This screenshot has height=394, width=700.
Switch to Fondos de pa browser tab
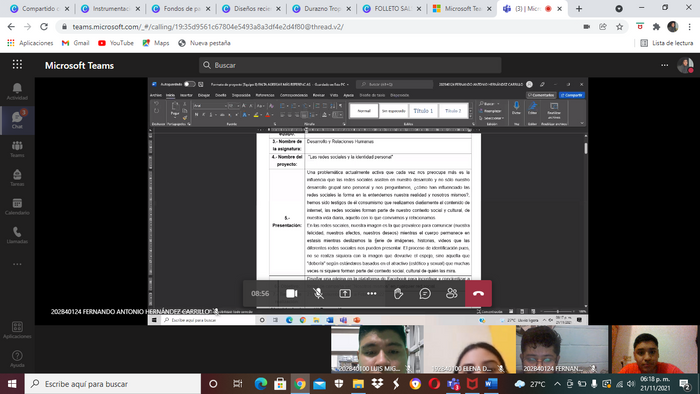coord(180,8)
